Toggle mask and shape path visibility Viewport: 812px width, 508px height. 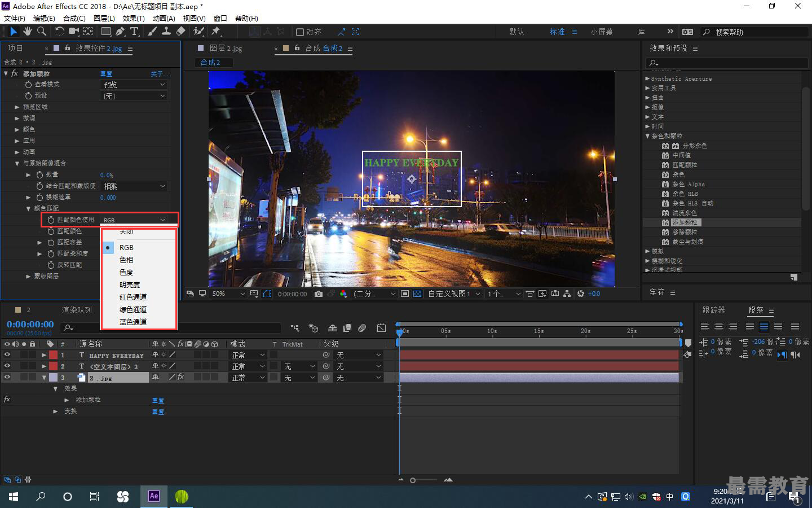(267, 294)
